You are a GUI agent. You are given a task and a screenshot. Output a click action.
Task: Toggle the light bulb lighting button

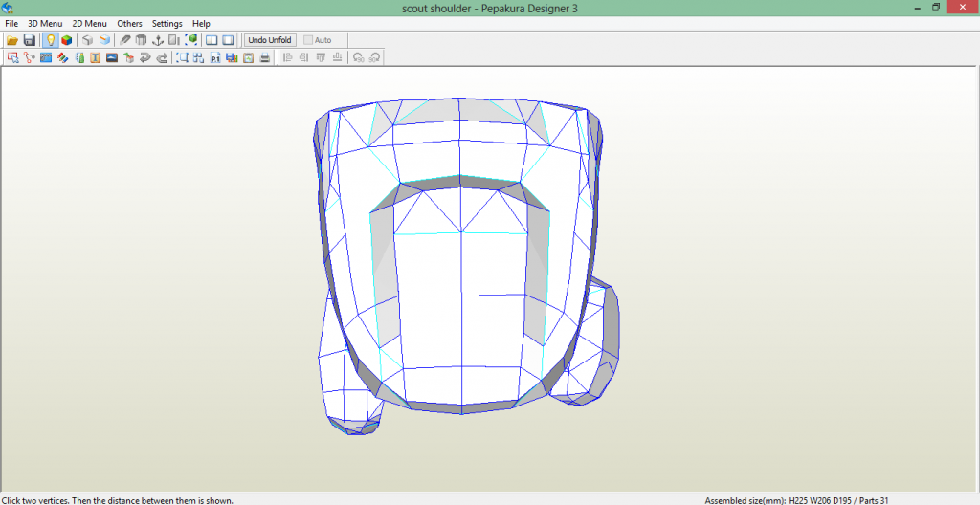[51, 40]
